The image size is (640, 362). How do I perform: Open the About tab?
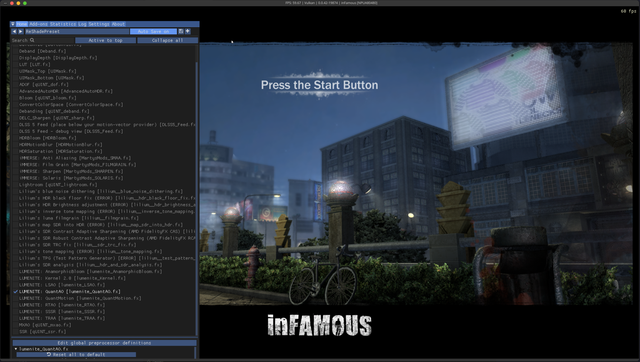coord(118,24)
